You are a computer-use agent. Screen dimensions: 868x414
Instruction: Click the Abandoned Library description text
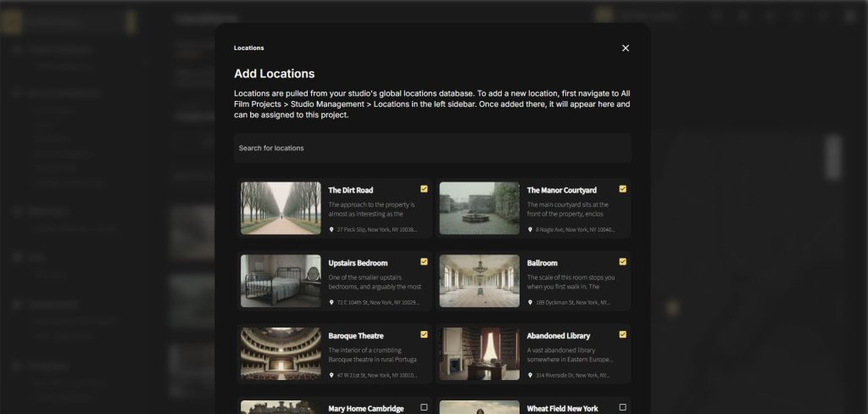[570, 355]
